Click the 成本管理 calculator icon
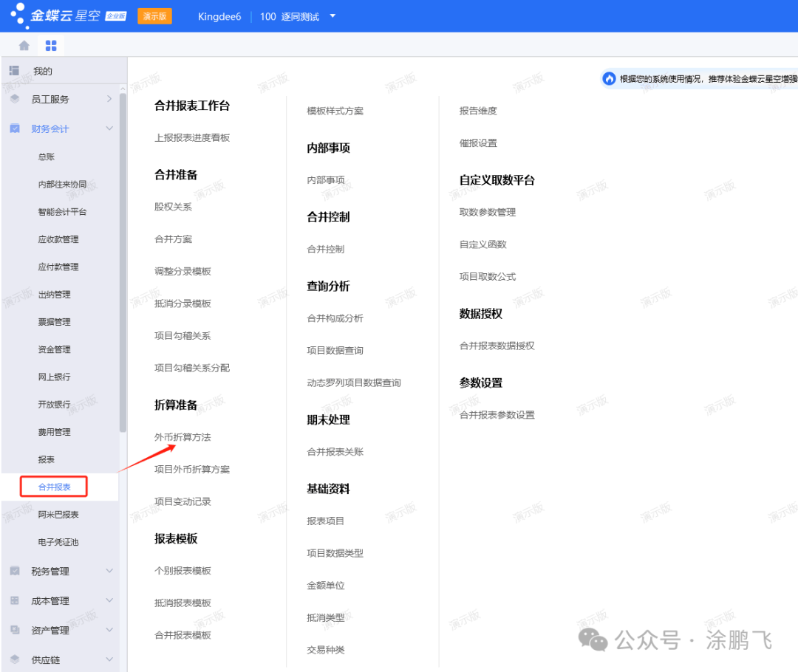Viewport: 798px width, 672px height. [x=15, y=600]
